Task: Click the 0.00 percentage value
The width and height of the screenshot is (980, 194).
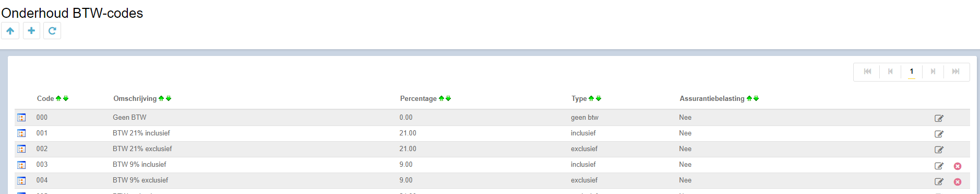Action: click(x=406, y=117)
